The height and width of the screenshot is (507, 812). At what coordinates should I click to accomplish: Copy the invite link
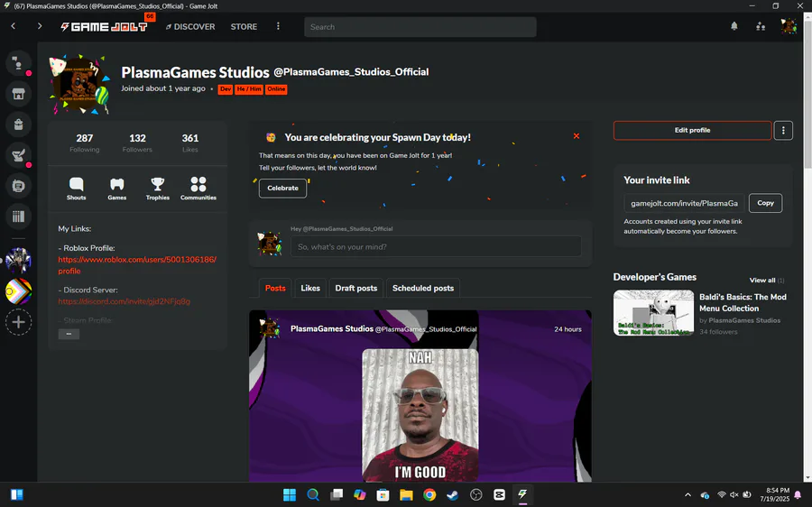click(765, 203)
